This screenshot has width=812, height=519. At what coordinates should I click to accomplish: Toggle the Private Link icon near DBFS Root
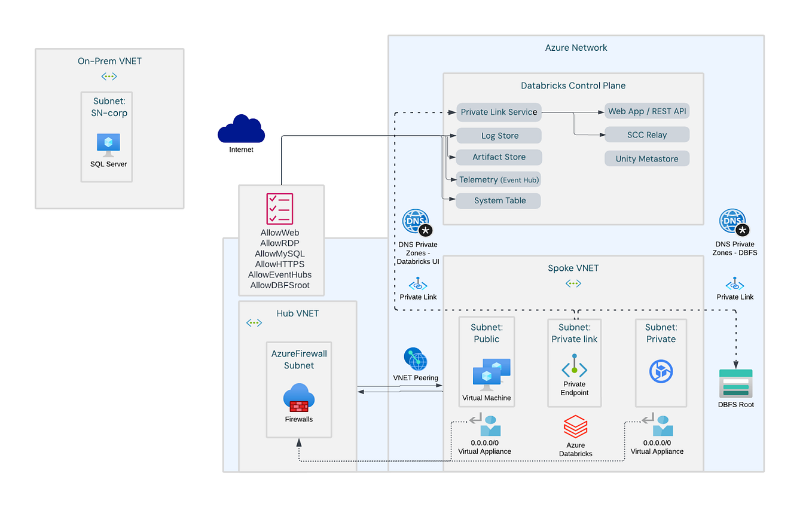[735, 285]
